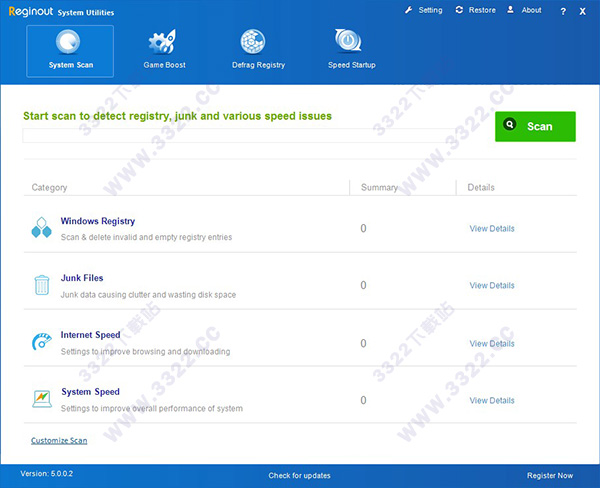Viewport: 600px width, 488px height.
Task: Click Windows Registry summary count 0
Action: [x=363, y=228]
